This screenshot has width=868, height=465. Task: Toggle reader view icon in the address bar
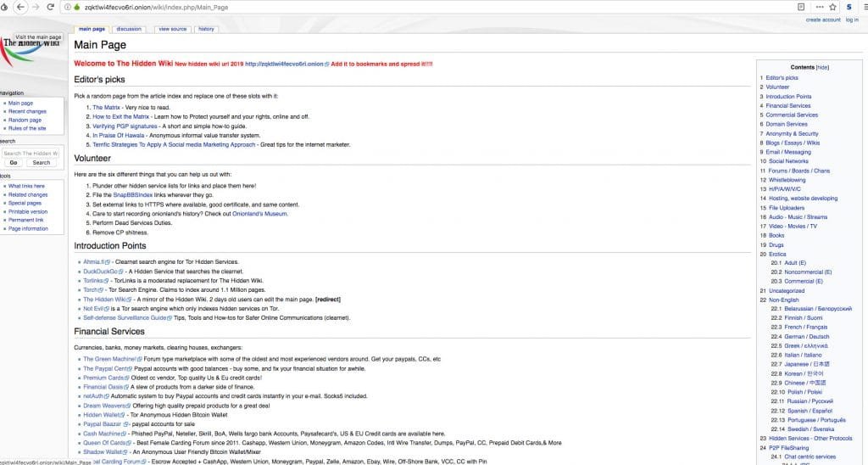[801, 7]
